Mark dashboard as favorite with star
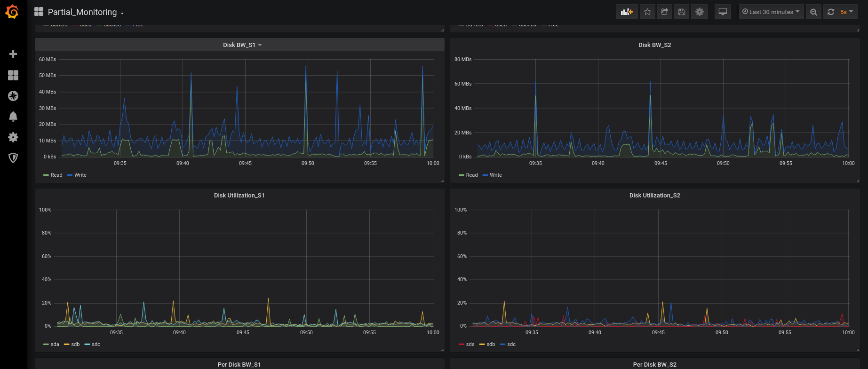 click(647, 12)
